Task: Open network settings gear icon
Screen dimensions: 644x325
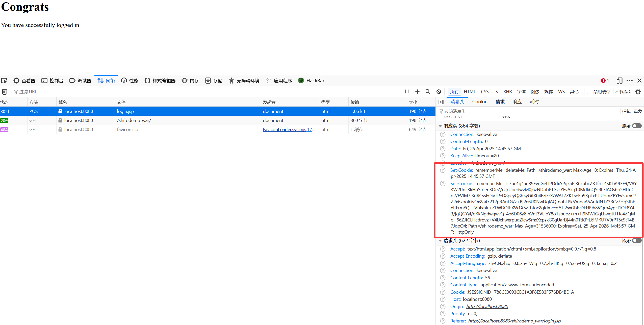Action: point(638,92)
